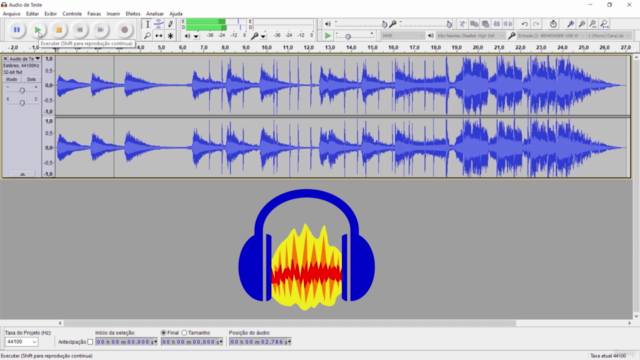640x360 pixels.
Task: Mute the track with Mudo button
Action: [x=12, y=79]
